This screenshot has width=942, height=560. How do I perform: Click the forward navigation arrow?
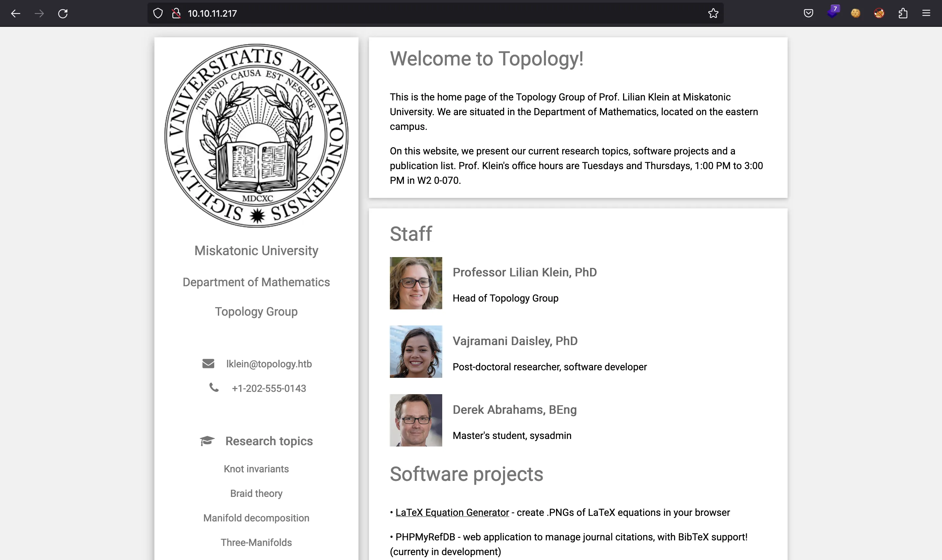tap(39, 14)
